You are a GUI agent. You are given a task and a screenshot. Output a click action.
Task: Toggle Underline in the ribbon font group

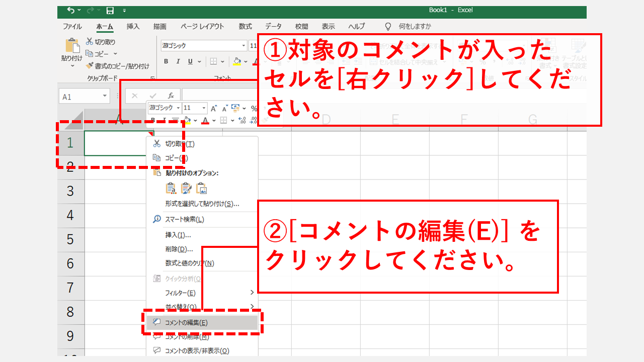(x=190, y=61)
